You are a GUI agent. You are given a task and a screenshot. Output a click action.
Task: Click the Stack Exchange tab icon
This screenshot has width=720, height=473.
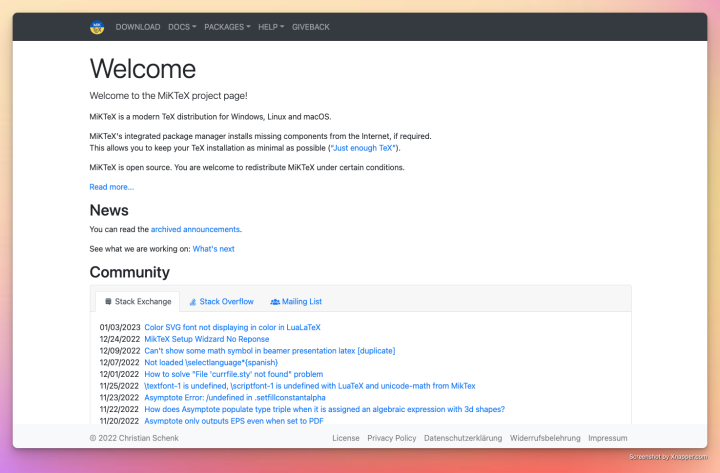(108, 302)
